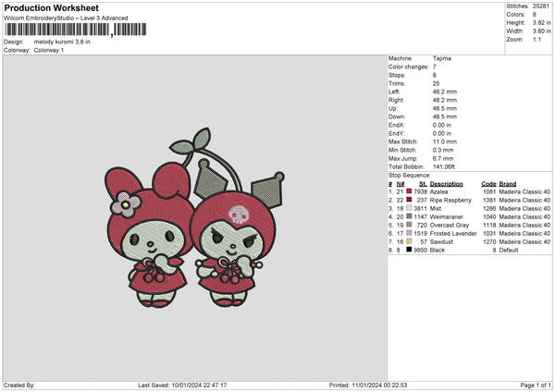Viewport: 555px width, 392px height.
Task: Click the Machine value 'Tajima'
Action: click(x=442, y=58)
